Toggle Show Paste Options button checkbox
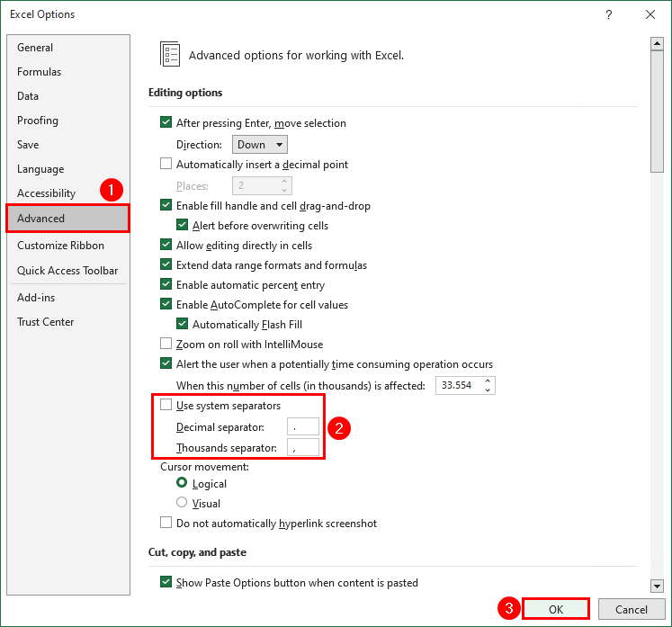The height and width of the screenshot is (627, 672). click(x=166, y=582)
